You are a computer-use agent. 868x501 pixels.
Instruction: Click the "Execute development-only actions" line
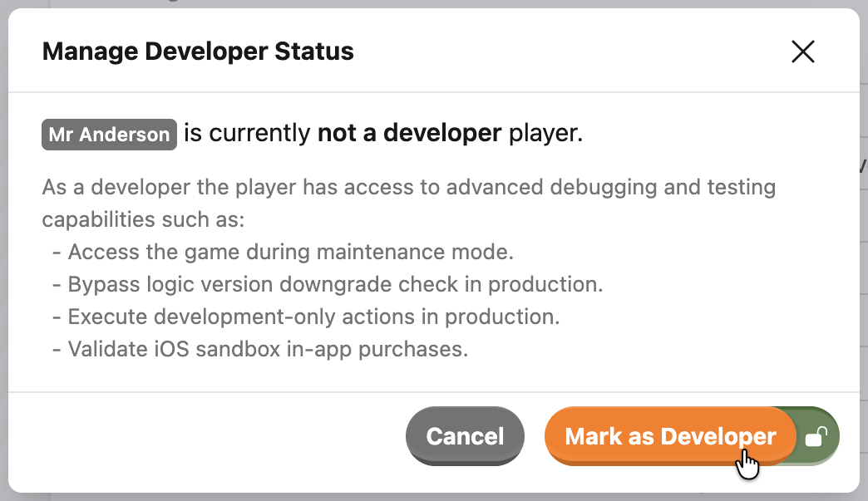pyautogui.click(x=306, y=317)
